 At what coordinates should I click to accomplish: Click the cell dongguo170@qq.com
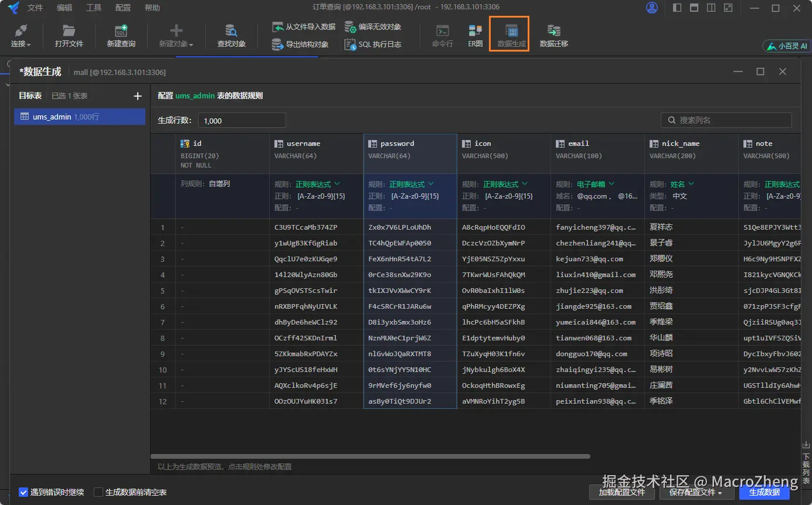pos(597,354)
